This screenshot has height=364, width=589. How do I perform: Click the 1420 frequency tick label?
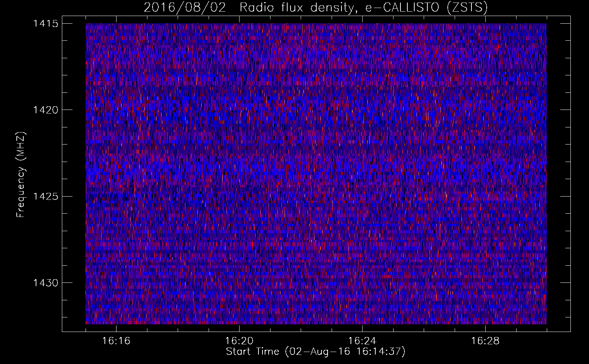point(46,110)
